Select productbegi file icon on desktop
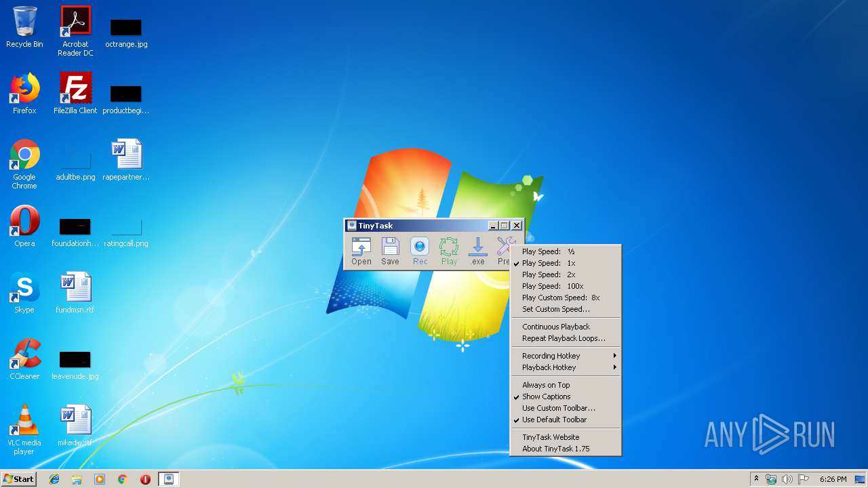This screenshot has height=488, width=868. click(126, 99)
